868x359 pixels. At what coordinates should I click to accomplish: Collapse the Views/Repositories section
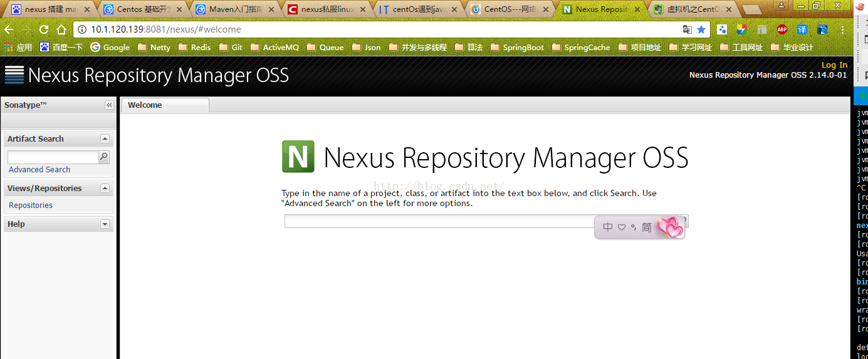coord(105,189)
